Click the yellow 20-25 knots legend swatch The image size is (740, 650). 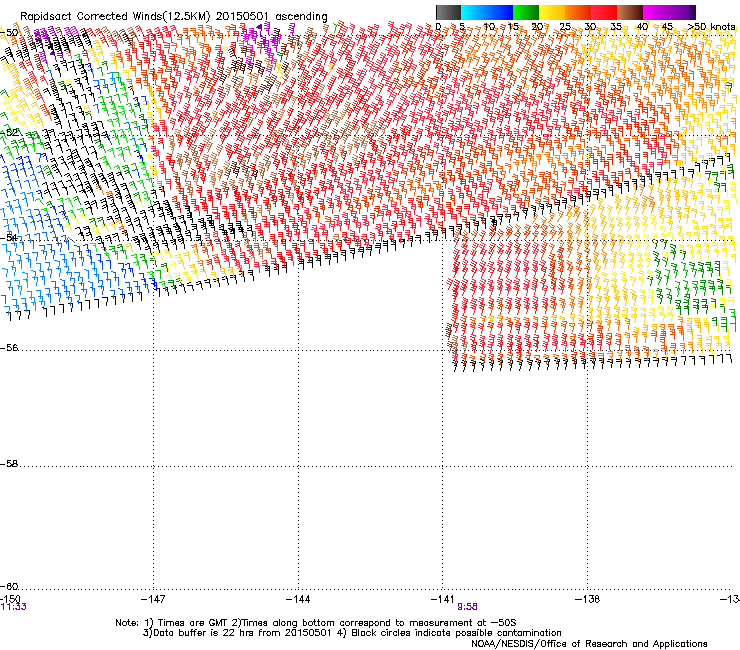click(x=552, y=12)
